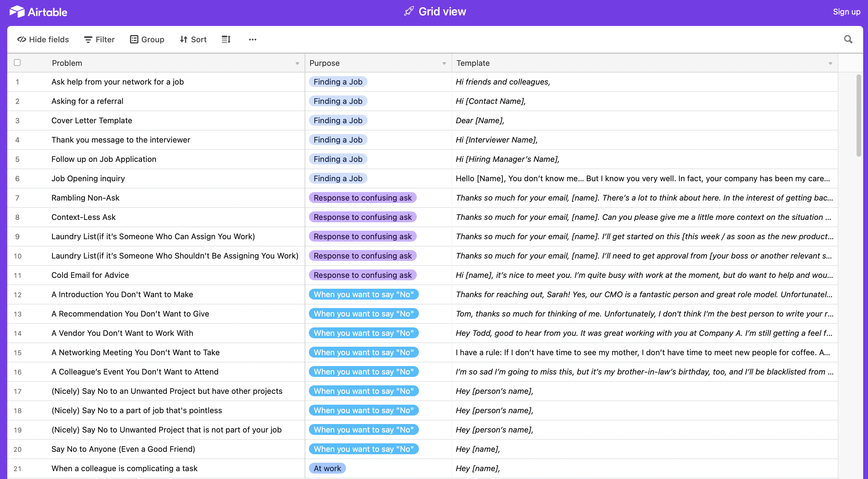Open the three-dots more options menu
868x479 pixels.
click(252, 39)
